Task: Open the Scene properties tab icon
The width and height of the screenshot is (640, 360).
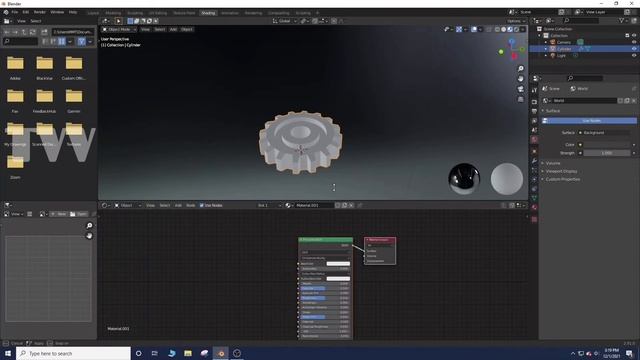Action: [x=534, y=130]
